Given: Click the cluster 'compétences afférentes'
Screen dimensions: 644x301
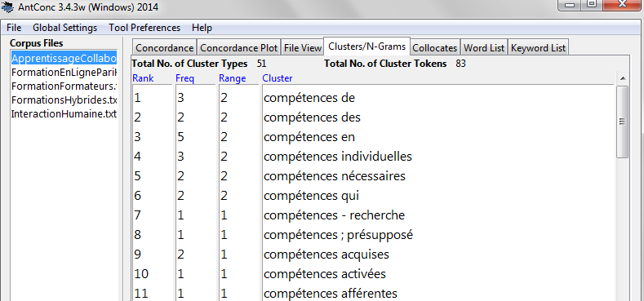Looking at the screenshot, I should click(331, 294).
